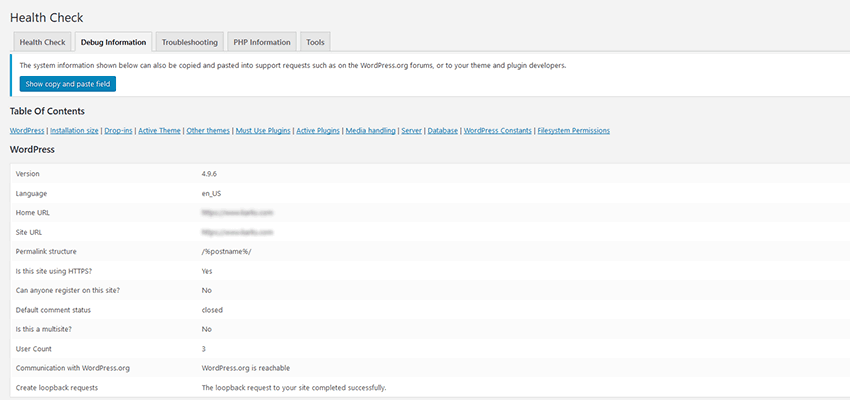This screenshot has width=850, height=400.
Task: Jump to WordPress section in table of contents
Action: coord(27,131)
